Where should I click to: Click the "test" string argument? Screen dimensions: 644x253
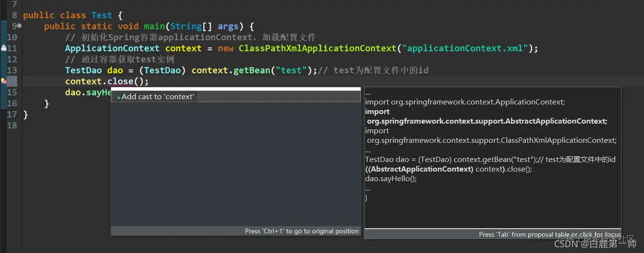point(291,70)
